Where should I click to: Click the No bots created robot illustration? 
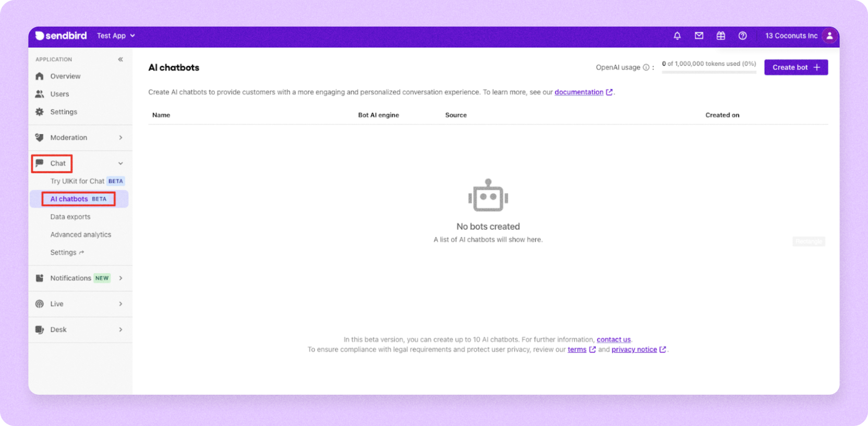488,195
